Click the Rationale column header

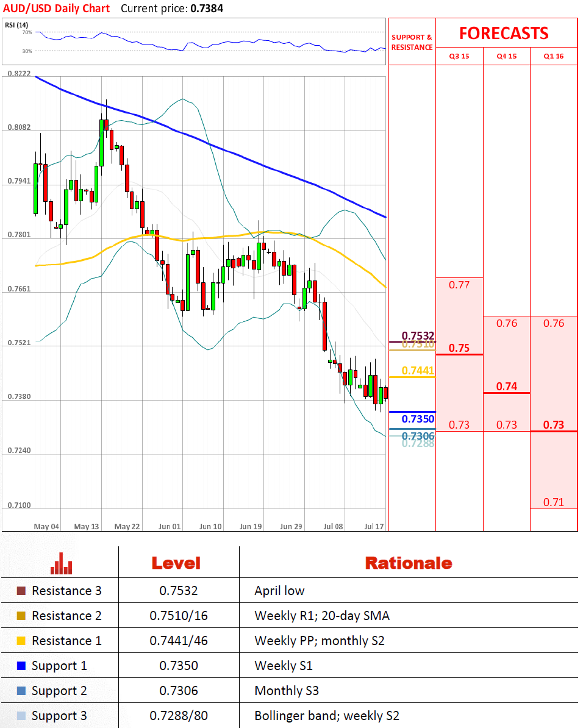tap(408, 563)
